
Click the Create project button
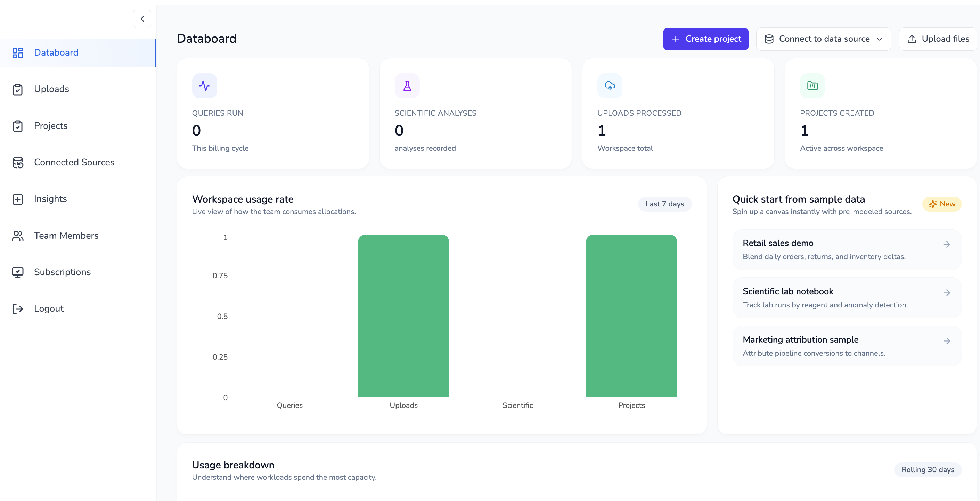(x=705, y=39)
